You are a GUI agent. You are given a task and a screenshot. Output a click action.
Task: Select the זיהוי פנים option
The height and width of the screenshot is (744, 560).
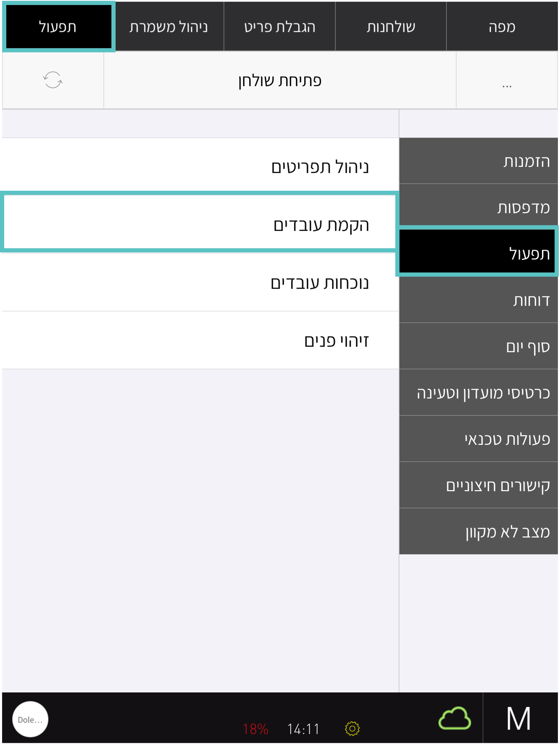[200, 340]
